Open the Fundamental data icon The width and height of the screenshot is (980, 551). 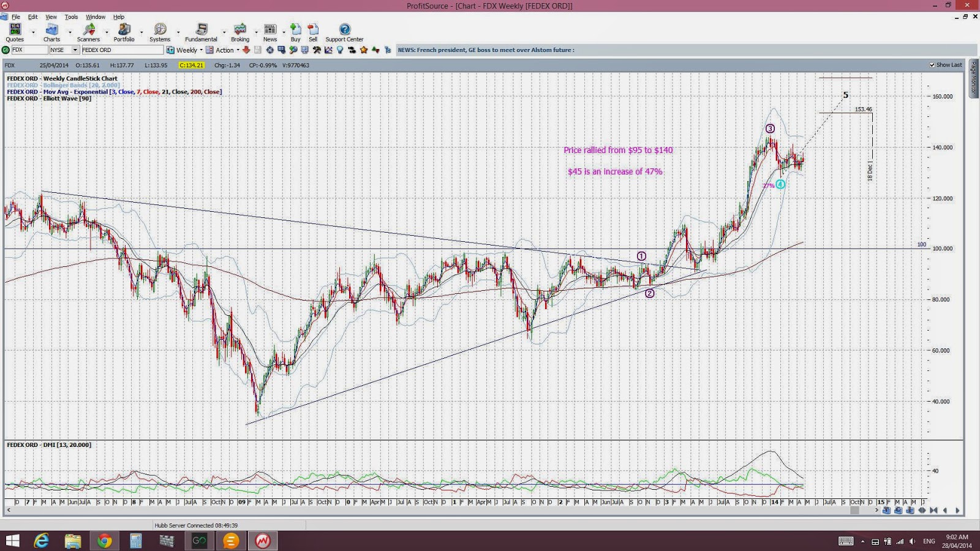point(201,32)
